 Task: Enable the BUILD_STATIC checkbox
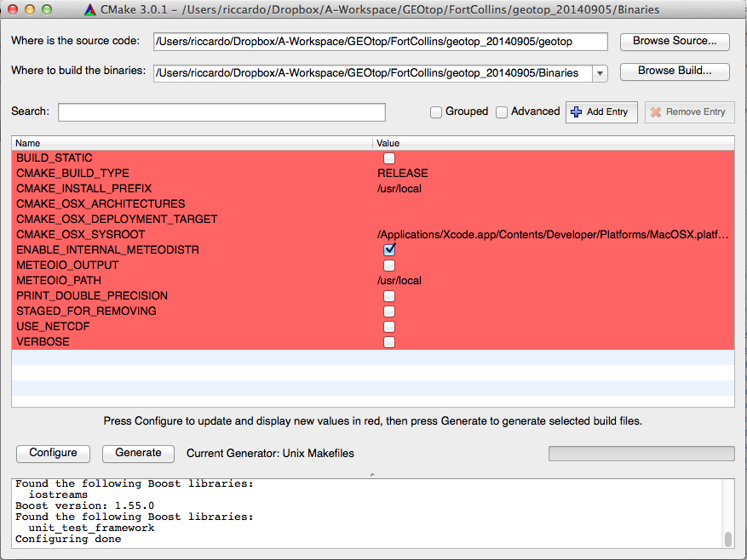tap(389, 158)
